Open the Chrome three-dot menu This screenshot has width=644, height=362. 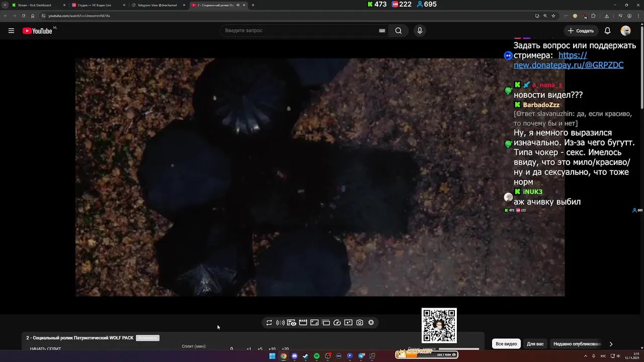[x=637, y=16]
